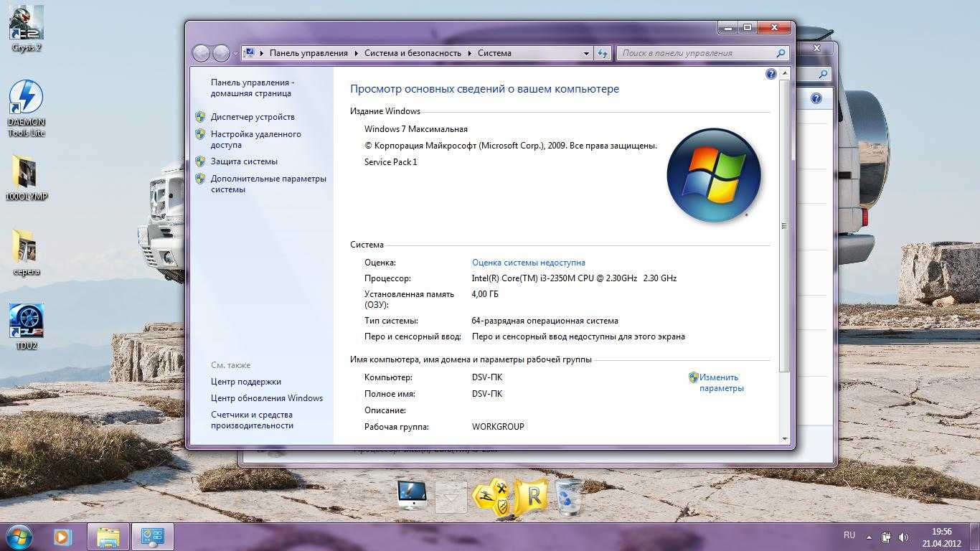Viewport: 980px width, 551px height.
Task: Open Настройка удаленного доступа link
Action: (256, 139)
